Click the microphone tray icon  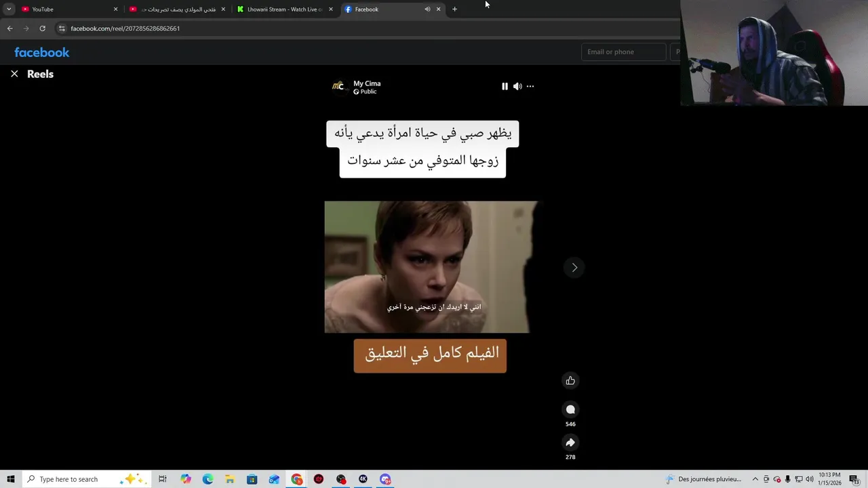click(787, 479)
